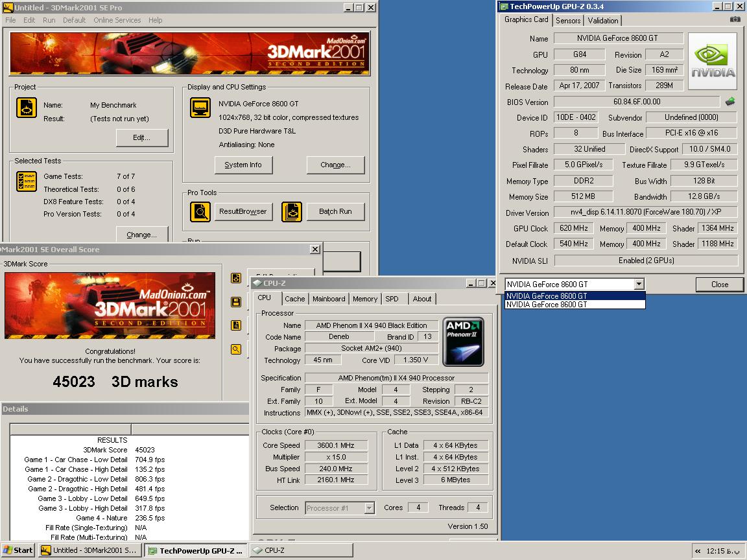Click the NVIDIA SLI Enabled (2 GPUs) field
The width and height of the screenshot is (747, 560).
[x=646, y=261]
